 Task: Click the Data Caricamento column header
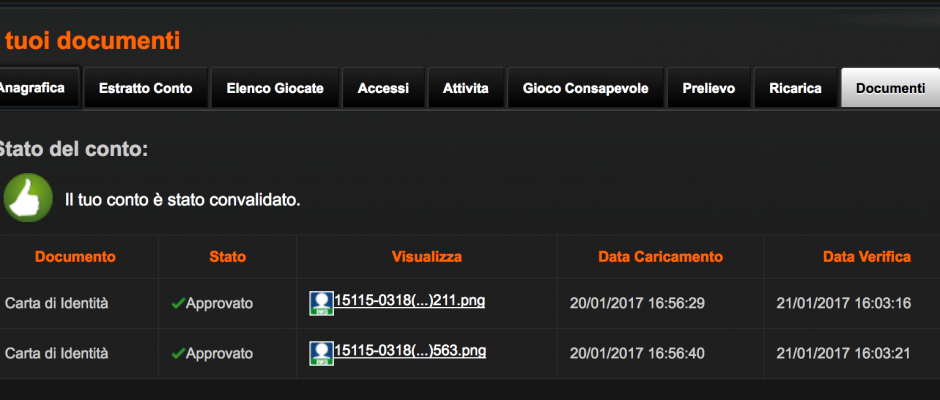[x=661, y=257]
